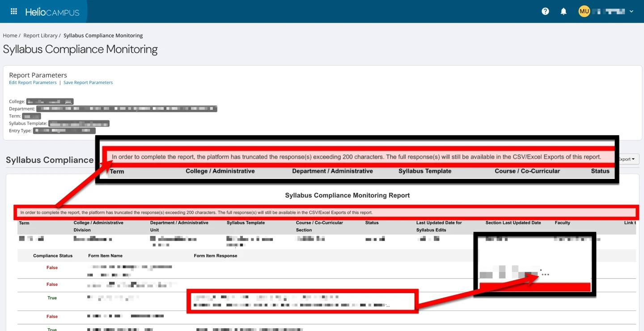Click the Section Last Updated Date header
644x331 pixels.
(513, 223)
